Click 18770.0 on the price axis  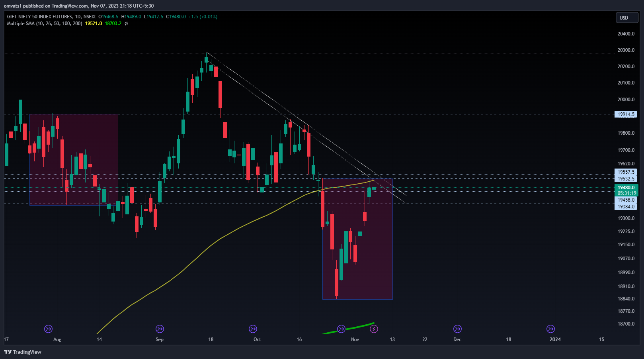[x=626, y=311]
